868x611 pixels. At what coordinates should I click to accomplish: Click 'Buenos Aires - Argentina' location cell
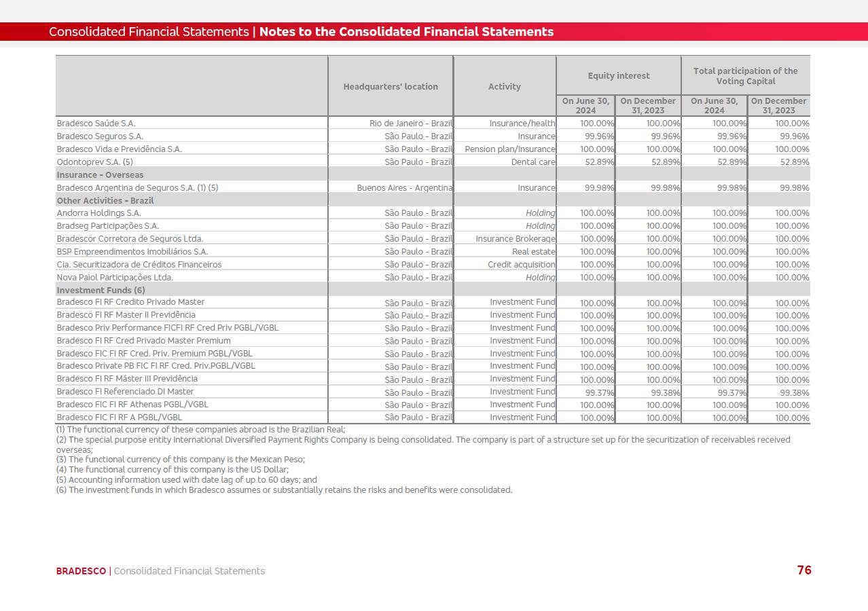404,188
